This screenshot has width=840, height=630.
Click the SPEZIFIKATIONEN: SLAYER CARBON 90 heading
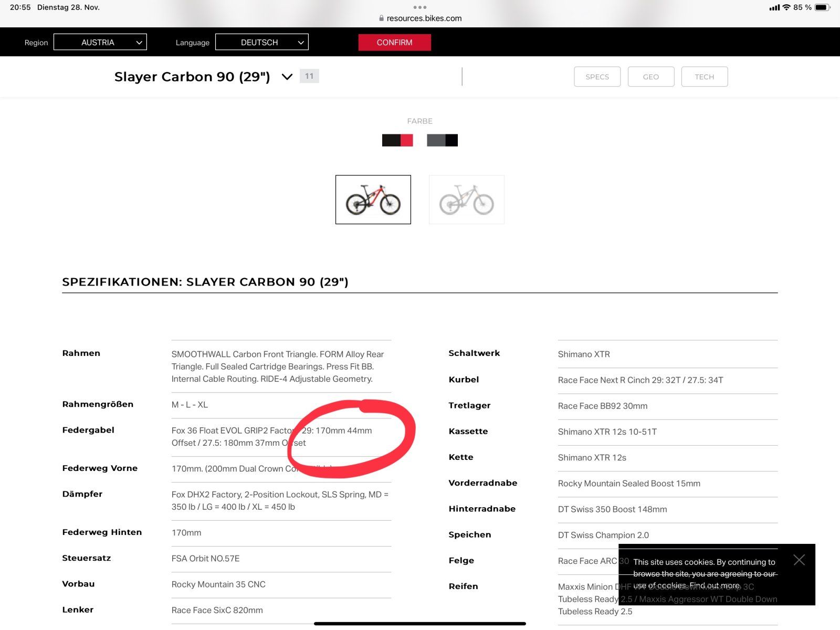(205, 282)
